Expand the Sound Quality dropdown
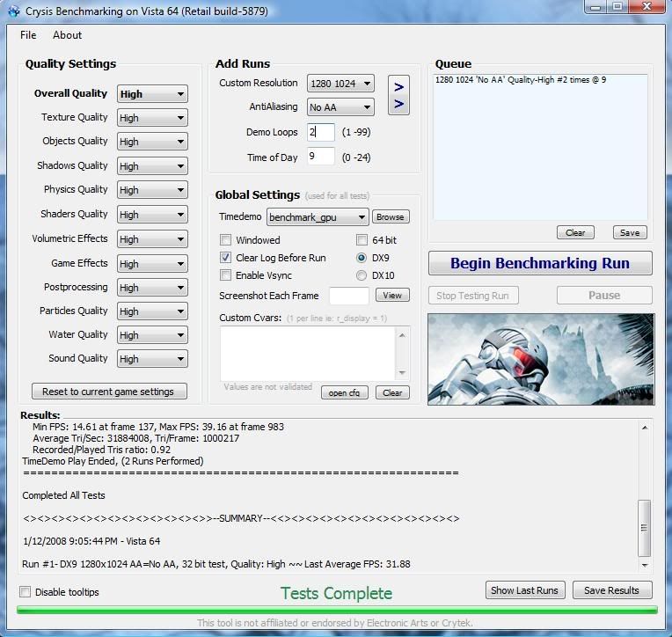 (152, 359)
